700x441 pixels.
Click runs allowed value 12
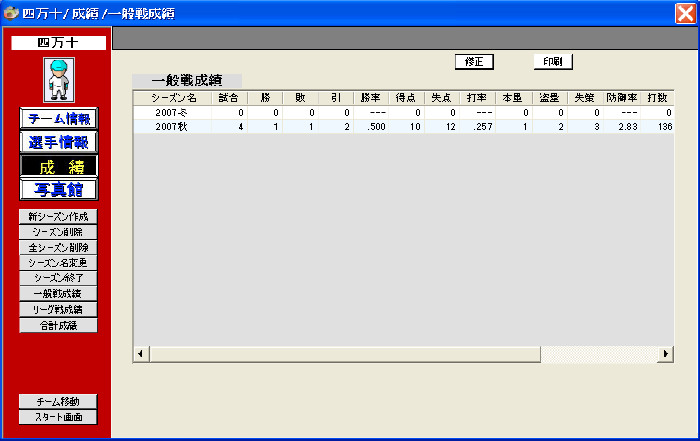click(442, 126)
